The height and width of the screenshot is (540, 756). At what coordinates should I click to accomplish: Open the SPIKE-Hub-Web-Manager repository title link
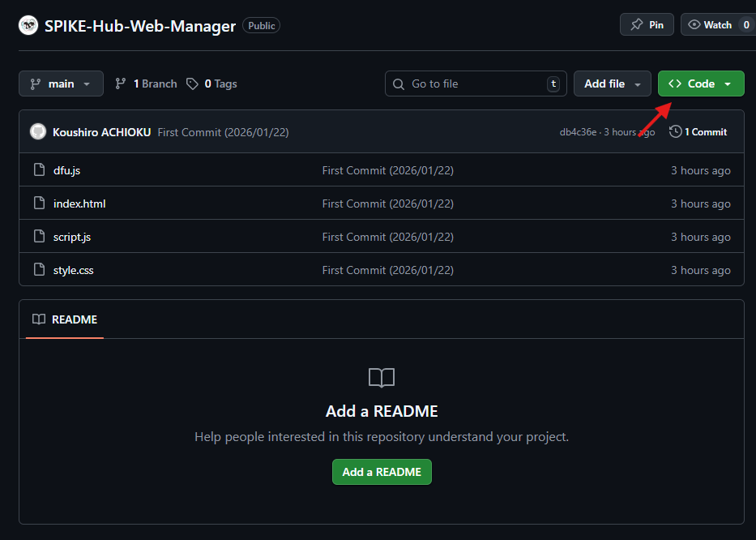click(x=140, y=26)
